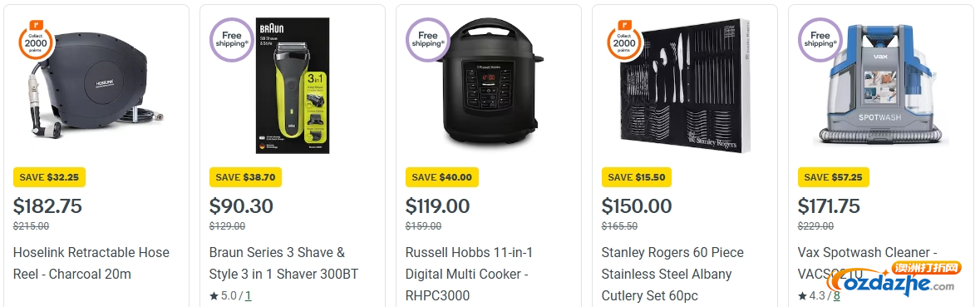The width and height of the screenshot is (980, 307).
Task: Open the Russell Hobbs multi cooker image
Action: pyautogui.click(x=490, y=82)
